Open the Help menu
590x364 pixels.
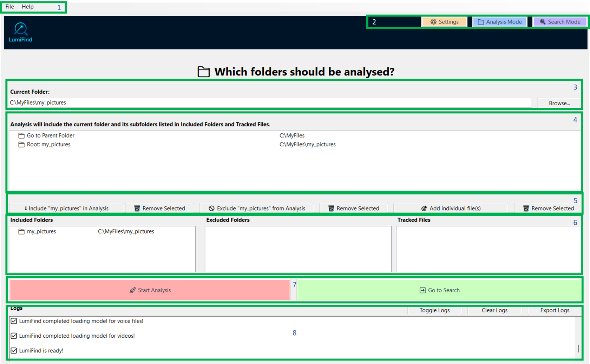[x=28, y=7]
